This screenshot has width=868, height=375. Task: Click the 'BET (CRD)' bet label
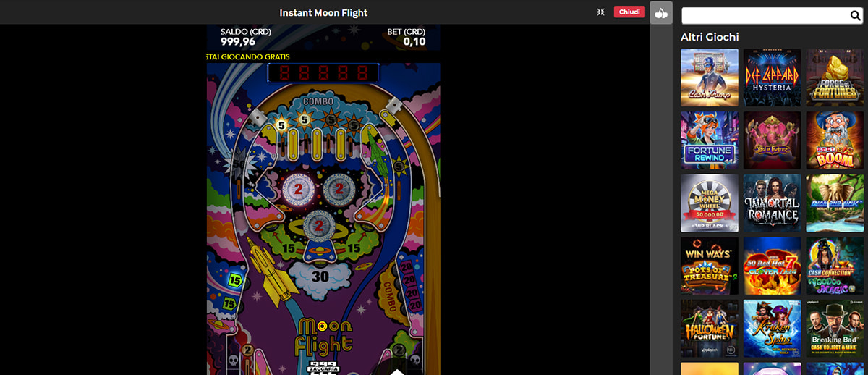pyautogui.click(x=407, y=32)
